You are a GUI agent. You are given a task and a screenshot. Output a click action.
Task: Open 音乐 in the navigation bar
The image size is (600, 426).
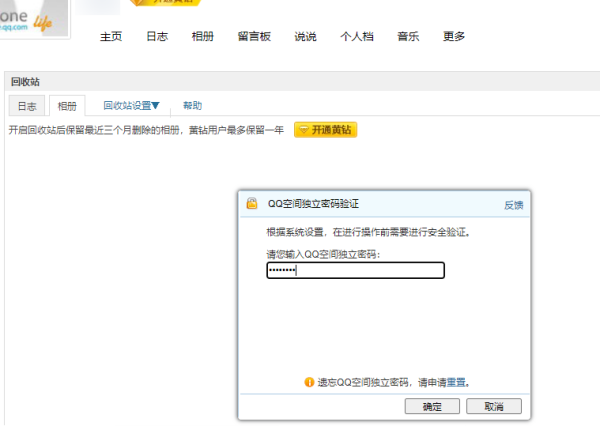coord(408,37)
